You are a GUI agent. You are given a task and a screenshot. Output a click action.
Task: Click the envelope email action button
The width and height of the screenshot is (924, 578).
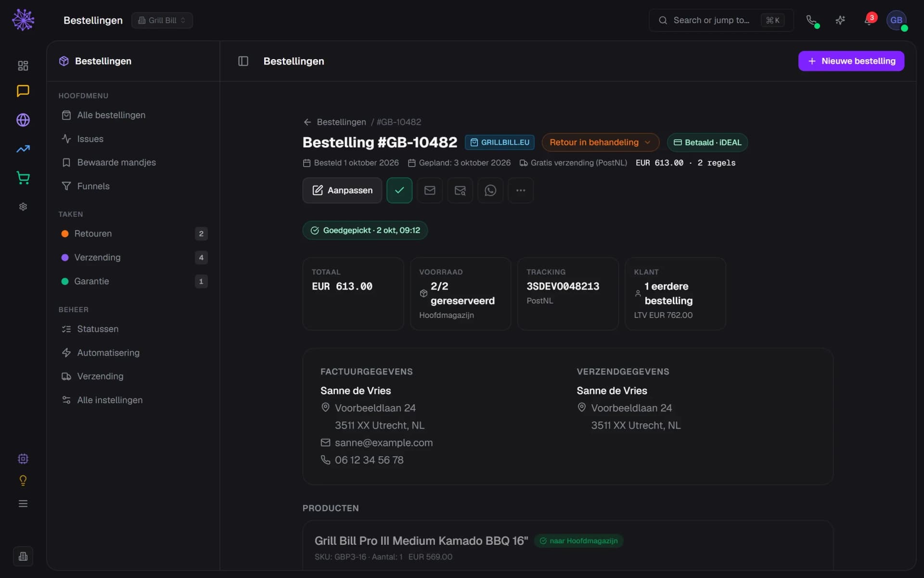[430, 190]
